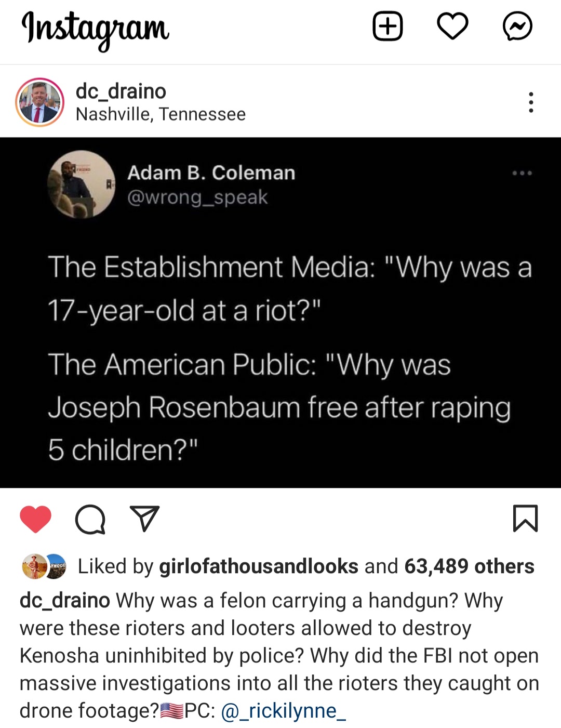Share the post using the paper plane icon
This screenshot has width=561, height=728.
[x=144, y=519]
